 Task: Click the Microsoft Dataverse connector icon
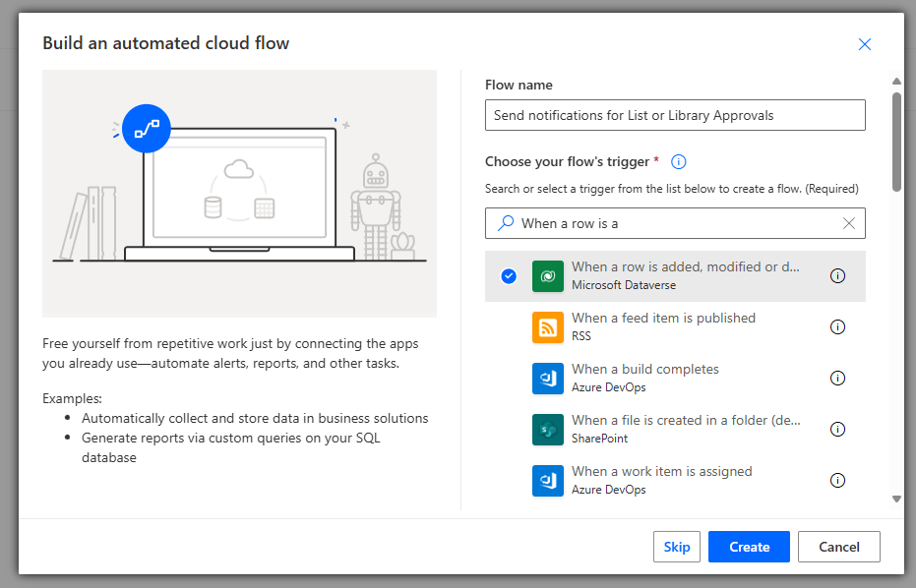[547, 276]
